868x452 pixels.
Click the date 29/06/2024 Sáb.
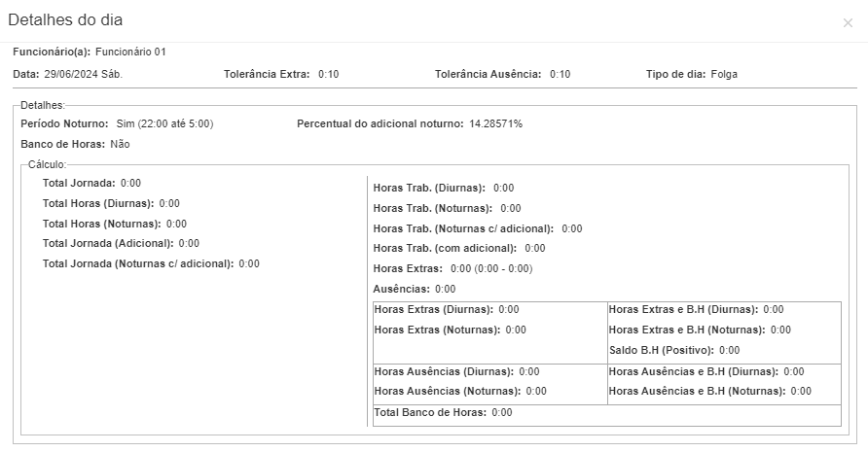point(83,74)
